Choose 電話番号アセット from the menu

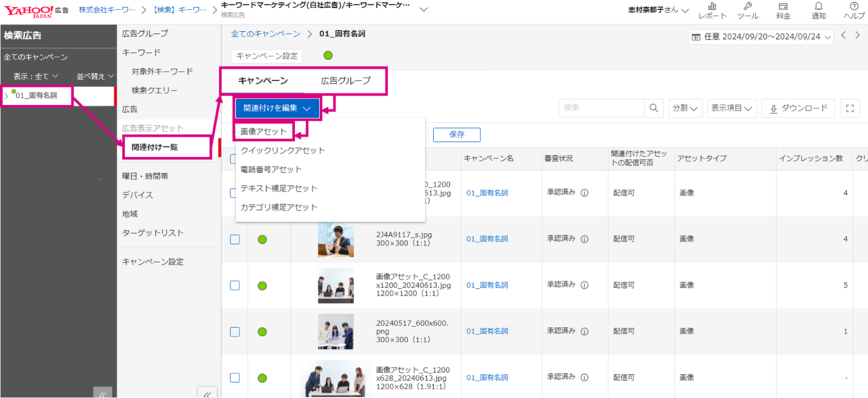[x=271, y=169]
